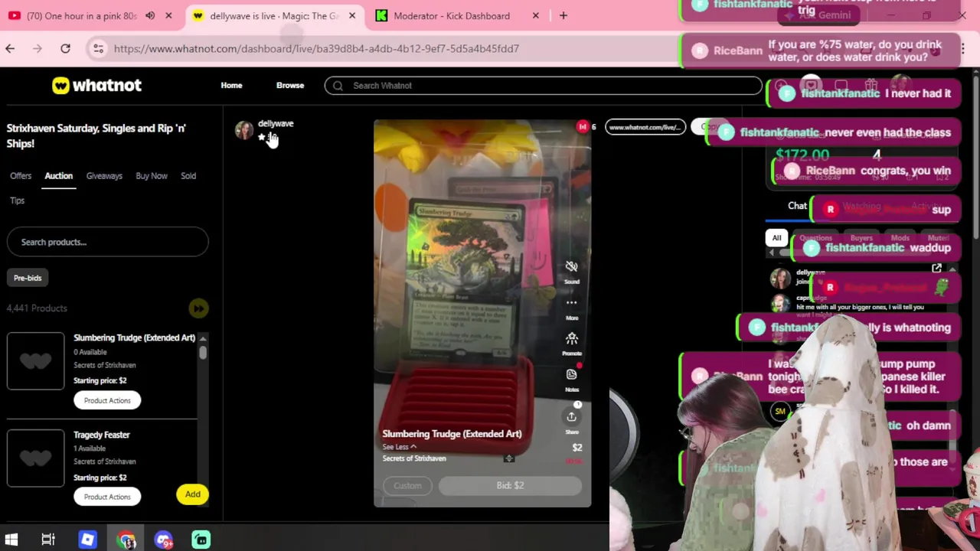The width and height of the screenshot is (980, 551).
Task: Click the set symbol icon beside Secrets of Strixhaven
Action: (509, 458)
